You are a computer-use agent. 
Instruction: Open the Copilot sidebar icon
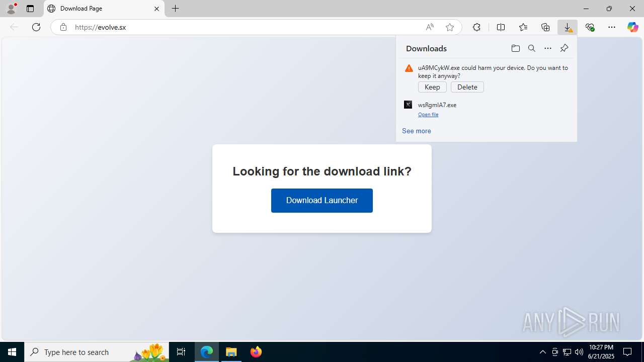tap(633, 27)
